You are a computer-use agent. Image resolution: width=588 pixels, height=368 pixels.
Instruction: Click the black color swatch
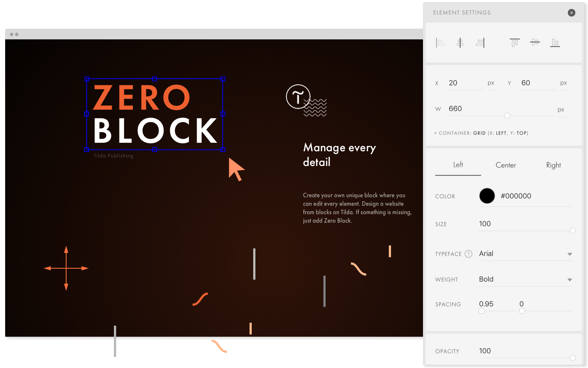(487, 196)
